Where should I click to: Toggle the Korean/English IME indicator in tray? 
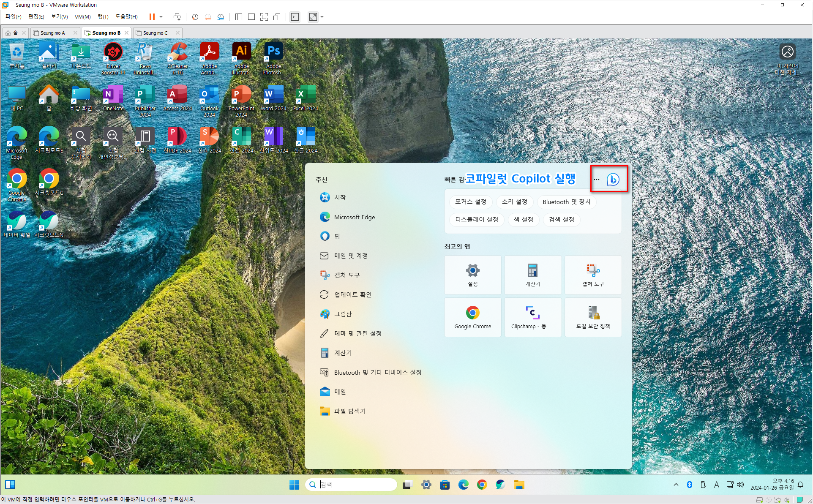point(716,485)
